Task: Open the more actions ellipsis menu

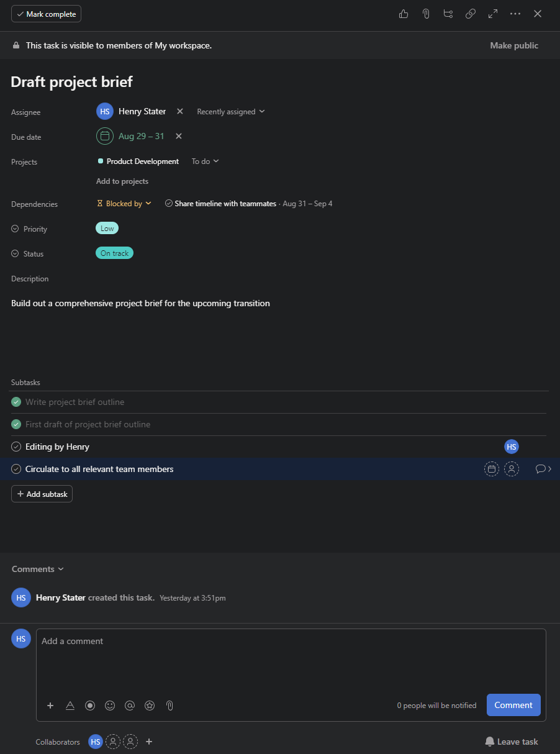Action: [x=515, y=14]
